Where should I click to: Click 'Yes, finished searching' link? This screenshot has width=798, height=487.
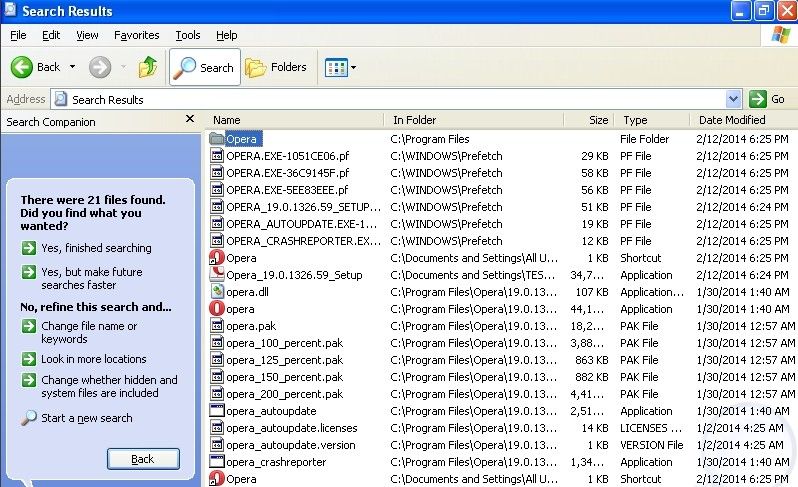96,248
